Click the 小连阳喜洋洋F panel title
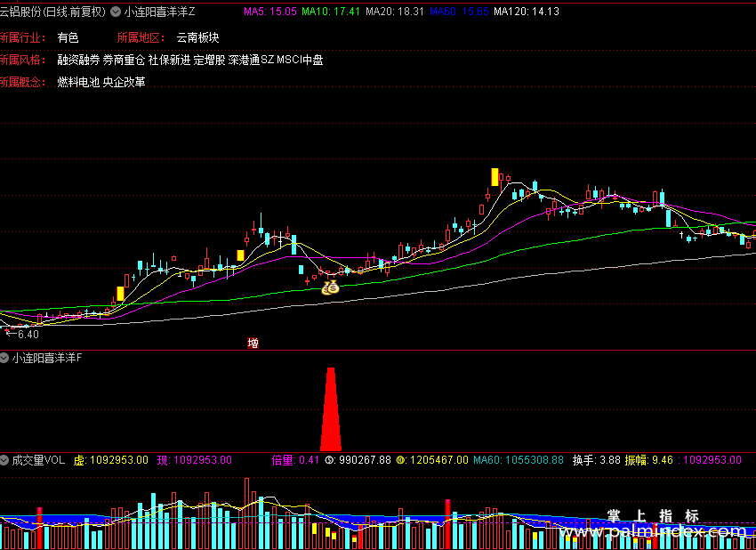The height and width of the screenshot is (550, 756). pos(47,358)
